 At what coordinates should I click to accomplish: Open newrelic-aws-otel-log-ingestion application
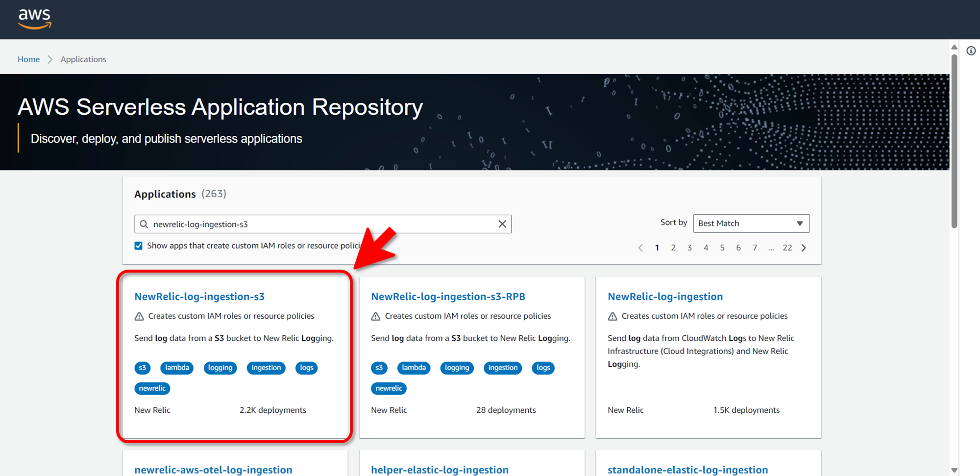click(213, 470)
